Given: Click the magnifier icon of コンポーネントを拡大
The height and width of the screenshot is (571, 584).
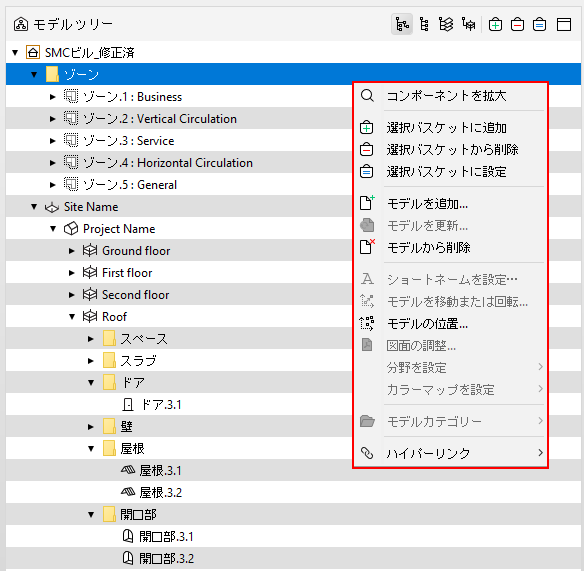Looking at the screenshot, I should [367, 96].
